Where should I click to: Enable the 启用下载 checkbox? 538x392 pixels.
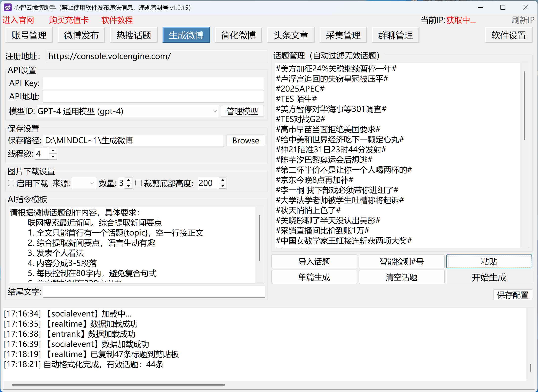pos(11,183)
